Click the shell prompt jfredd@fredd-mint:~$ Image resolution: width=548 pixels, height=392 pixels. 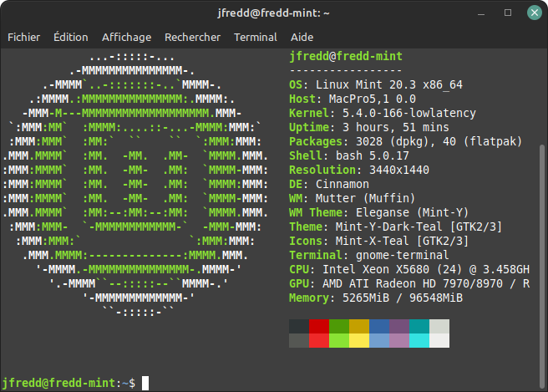(68, 384)
